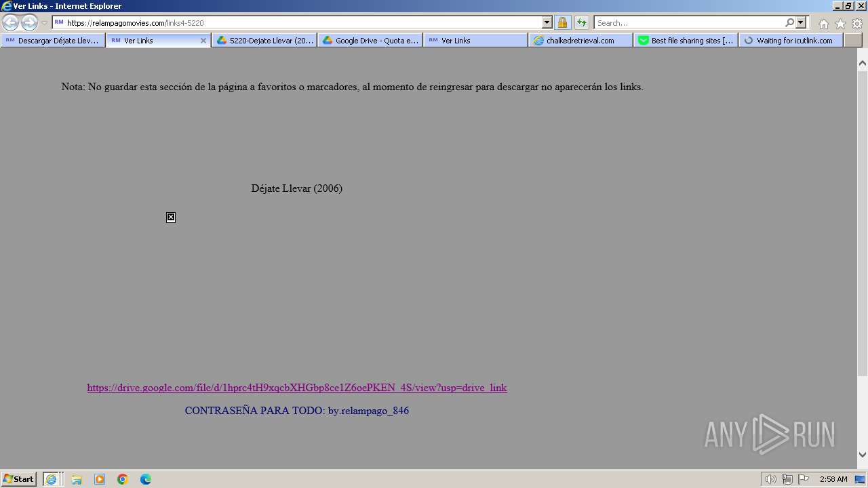This screenshot has height=488, width=868.
Task: Switch to the second Ver Links tab
Action: click(x=476, y=41)
